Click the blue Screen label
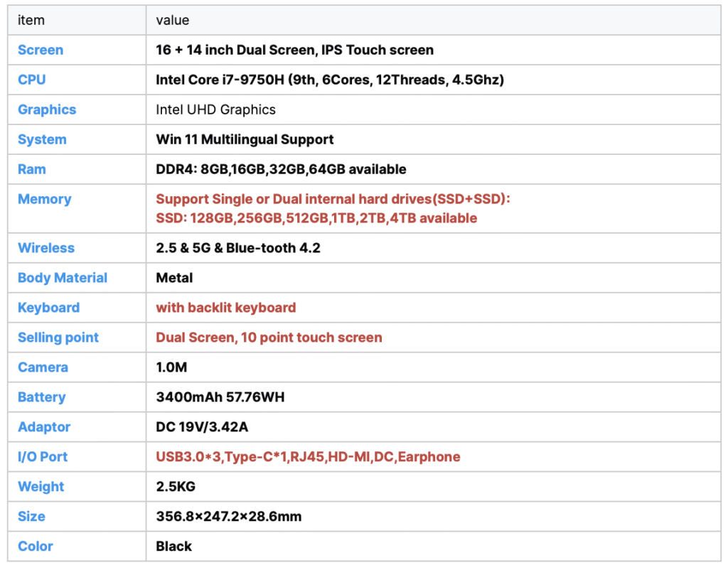The height and width of the screenshot is (570, 728). pos(41,50)
